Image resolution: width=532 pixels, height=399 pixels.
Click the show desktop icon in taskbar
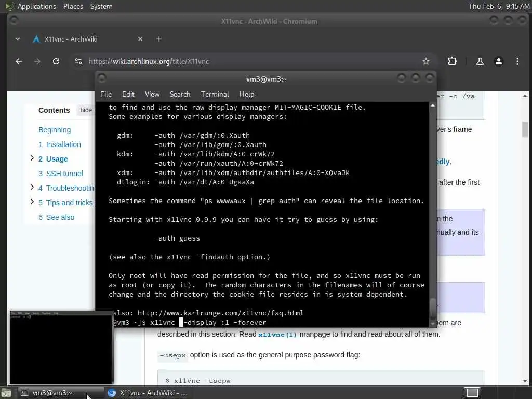pyautogui.click(x=6, y=393)
